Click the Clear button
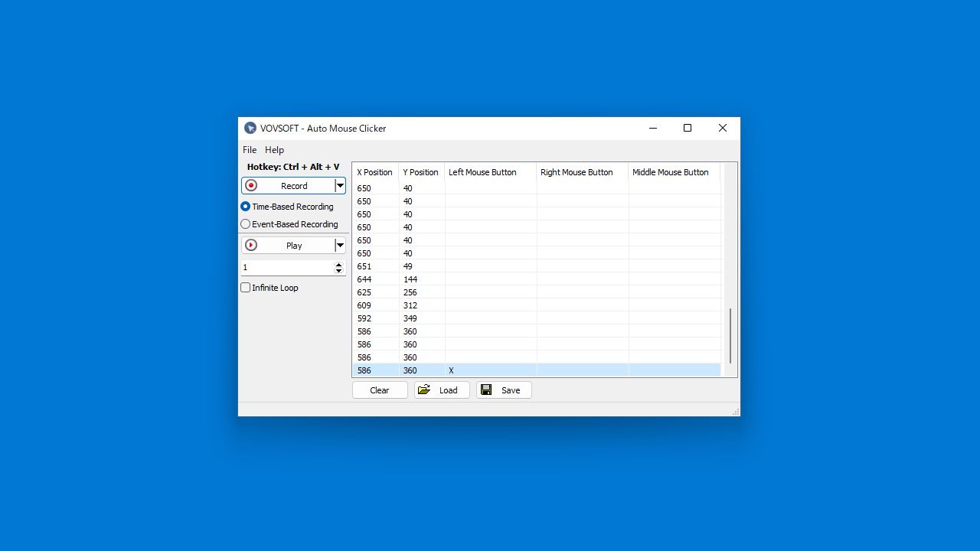 [380, 390]
